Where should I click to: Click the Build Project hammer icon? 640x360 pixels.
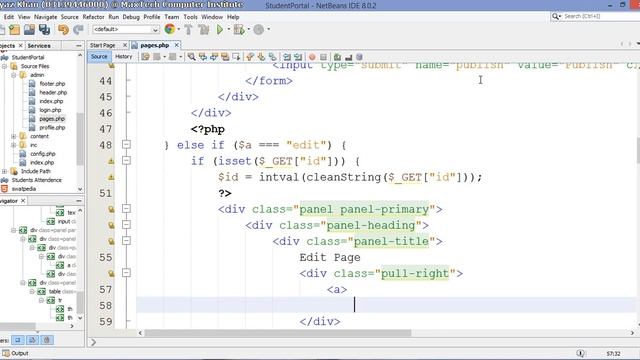click(x=188, y=29)
